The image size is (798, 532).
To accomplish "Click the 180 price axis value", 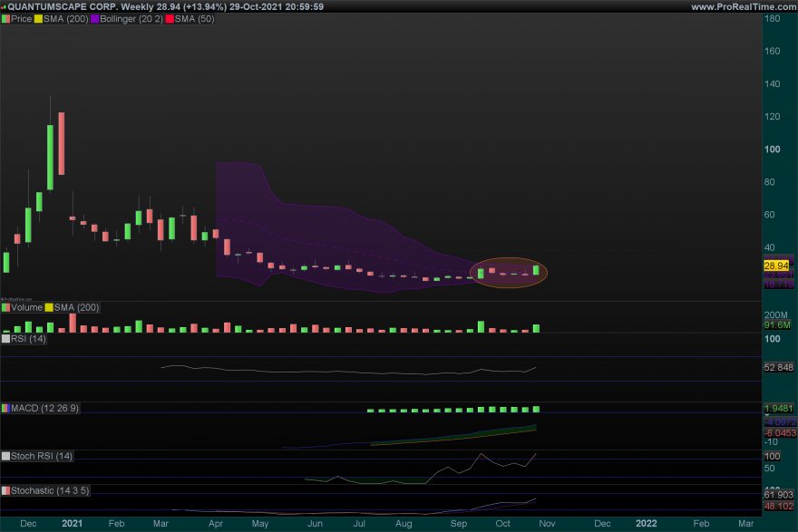I will [x=772, y=18].
